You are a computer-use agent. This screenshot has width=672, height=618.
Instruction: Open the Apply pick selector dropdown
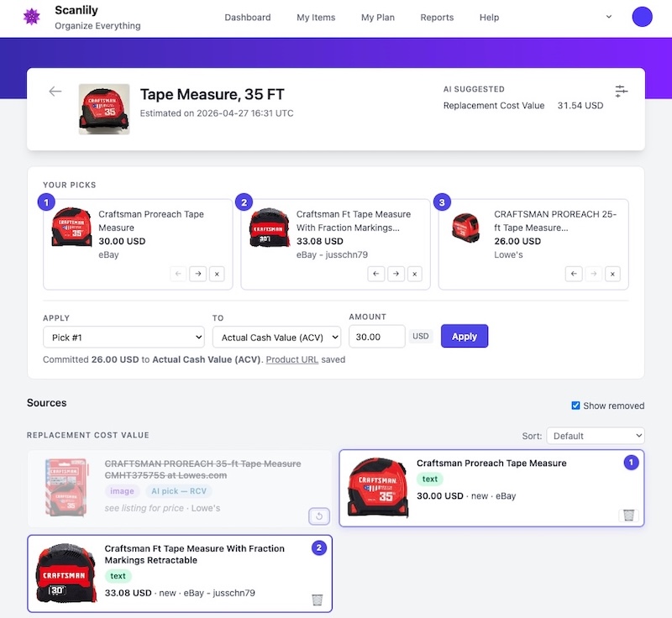click(123, 337)
